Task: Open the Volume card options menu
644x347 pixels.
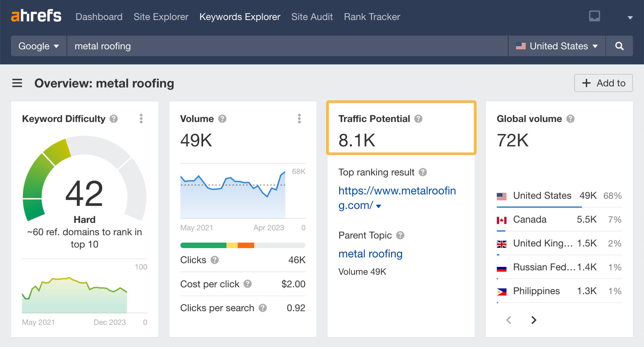Action: coord(299,119)
